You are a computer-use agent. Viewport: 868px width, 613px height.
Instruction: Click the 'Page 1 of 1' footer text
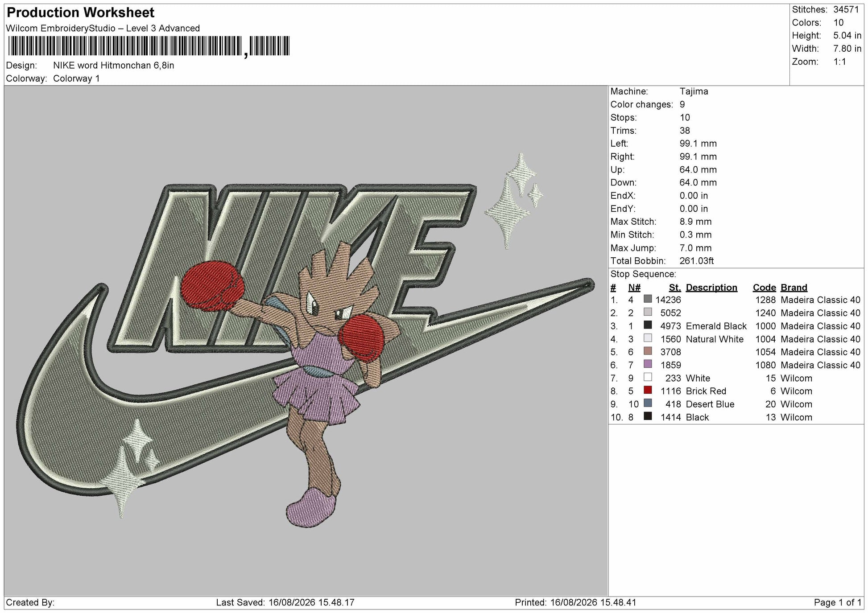pyautogui.click(x=838, y=603)
